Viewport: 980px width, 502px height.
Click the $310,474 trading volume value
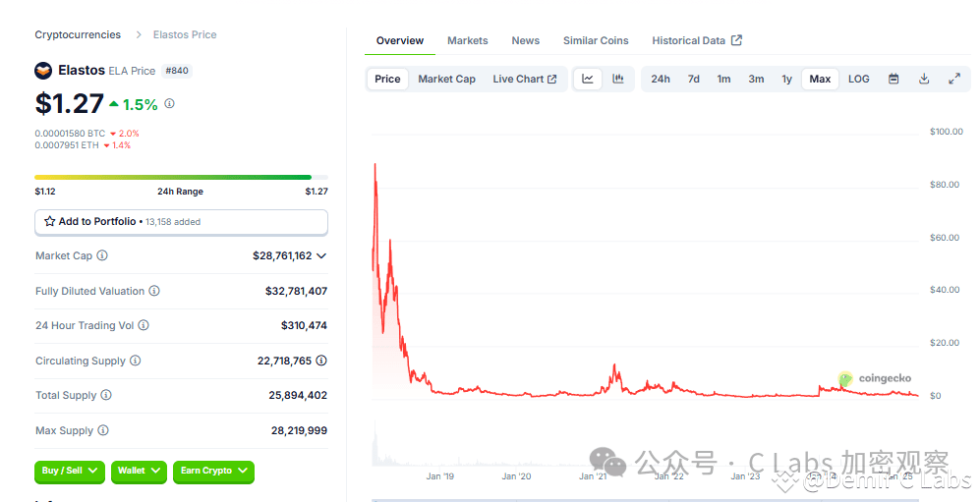pyautogui.click(x=305, y=325)
